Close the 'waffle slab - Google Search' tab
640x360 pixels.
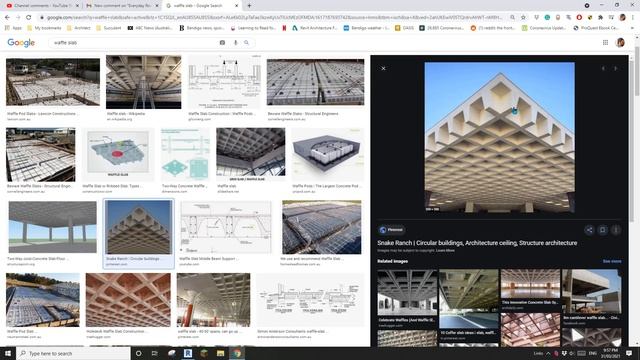pyautogui.click(x=236, y=6)
